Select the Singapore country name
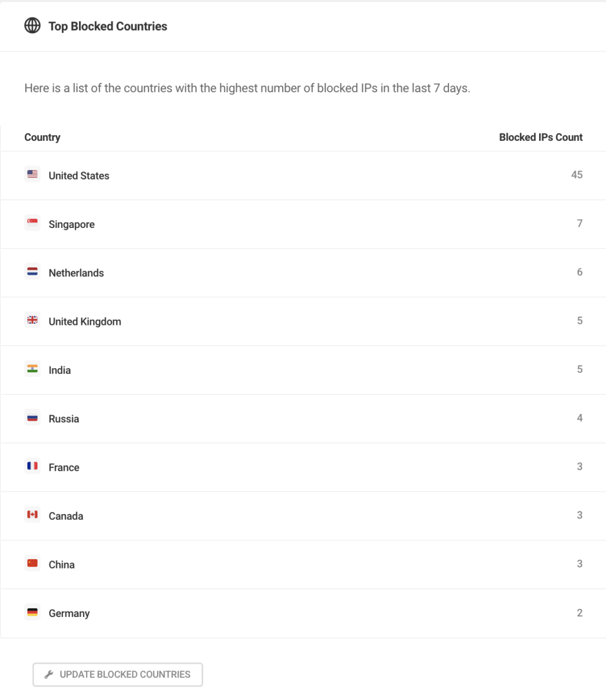This screenshot has width=606, height=700. pos(72,224)
